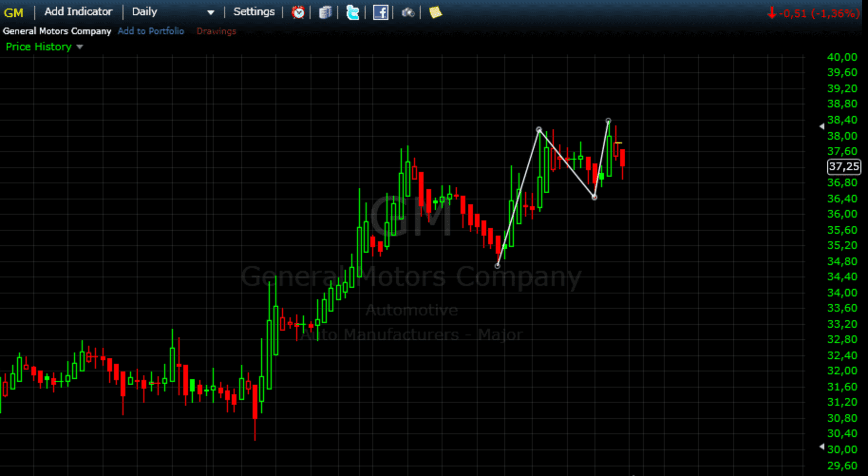
Task: Share chart via Twitter icon
Action: tap(353, 12)
